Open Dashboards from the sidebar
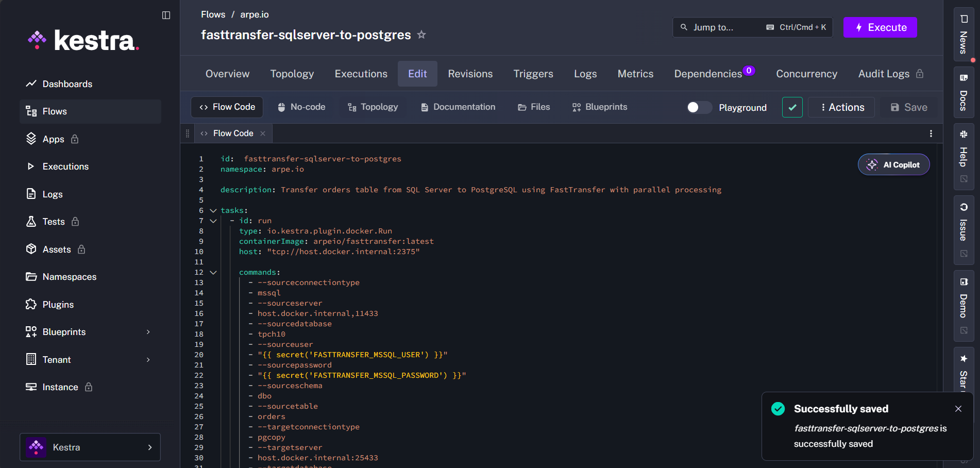 67,83
